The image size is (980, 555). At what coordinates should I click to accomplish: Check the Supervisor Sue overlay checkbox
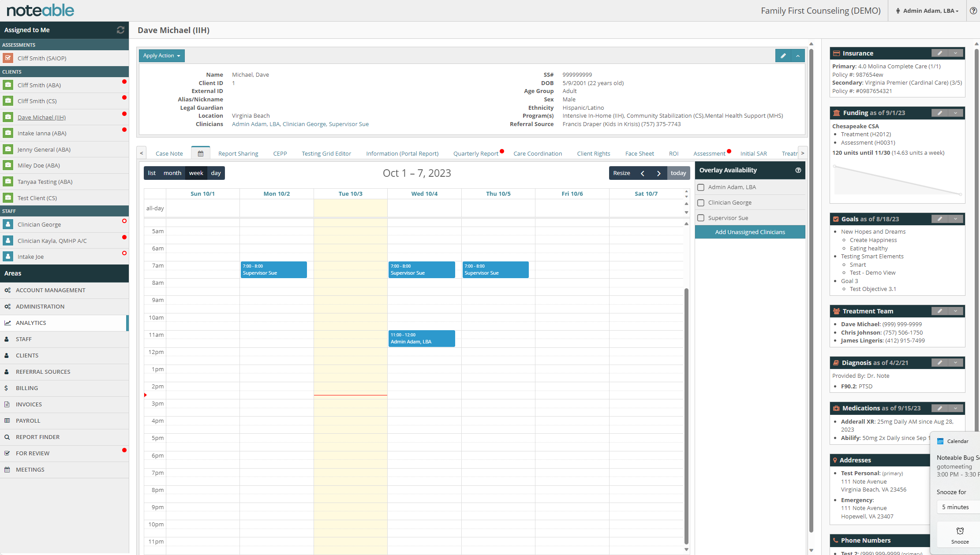(x=701, y=217)
